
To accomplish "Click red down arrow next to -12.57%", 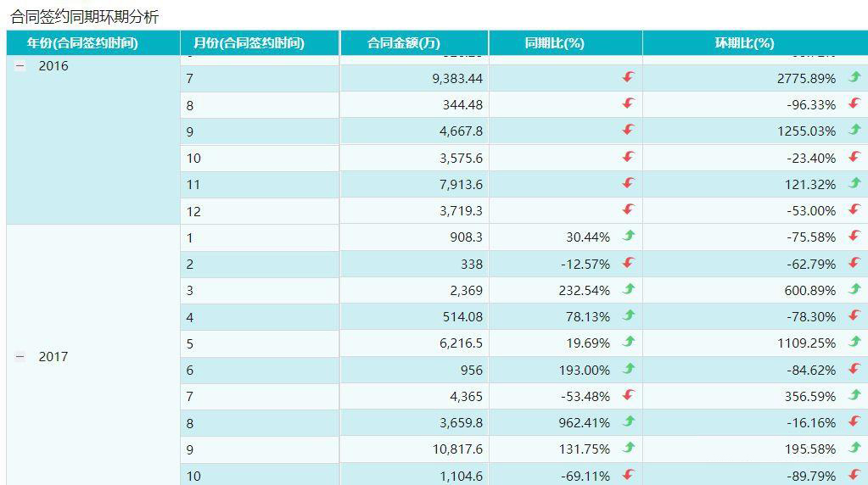I will pyautogui.click(x=629, y=263).
